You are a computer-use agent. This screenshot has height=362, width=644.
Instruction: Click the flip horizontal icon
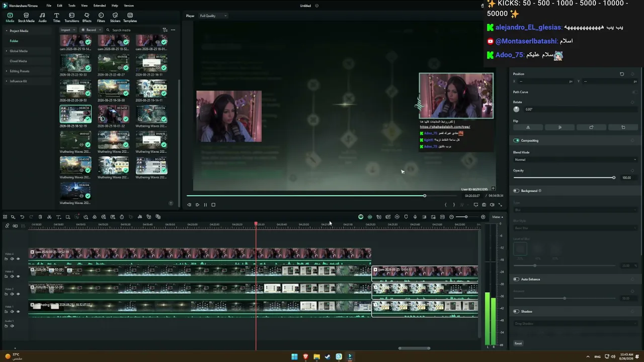point(528,127)
